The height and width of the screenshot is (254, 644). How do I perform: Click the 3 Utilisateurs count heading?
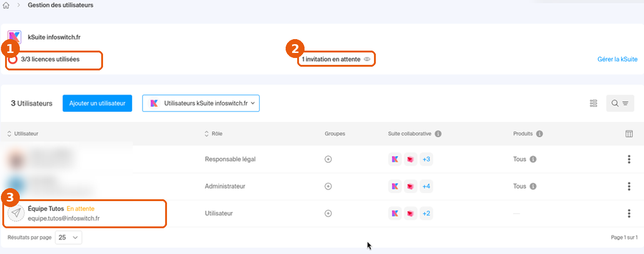(32, 104)
